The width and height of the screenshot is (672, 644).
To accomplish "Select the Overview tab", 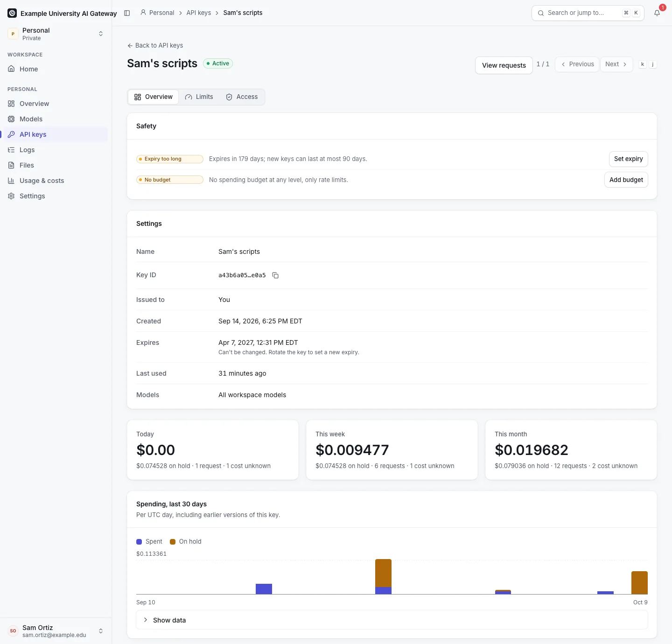I will (154, 97).
